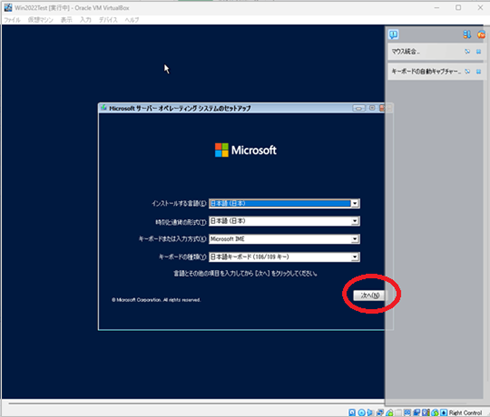Click the notification order toggle icon with arrows

click(467, 34)
